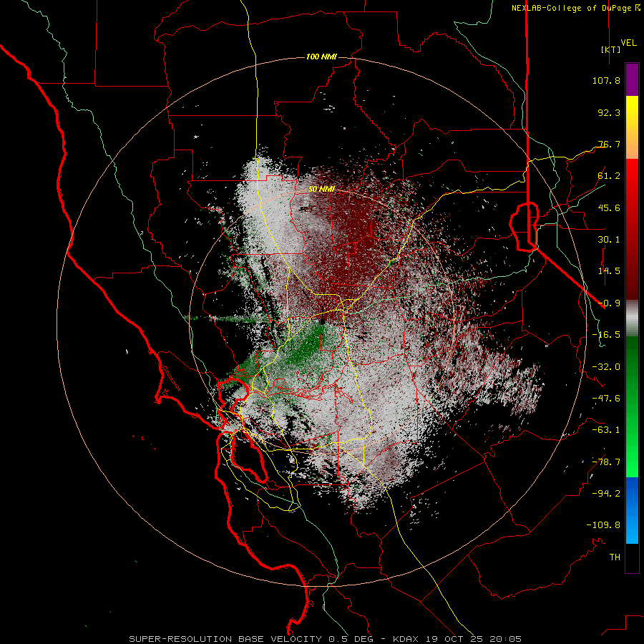This screenshot has height=644, width=644.
Task: Click the NEXLAB-College of DuPage label
Action: pyautogui.click(x=572, y=8)
